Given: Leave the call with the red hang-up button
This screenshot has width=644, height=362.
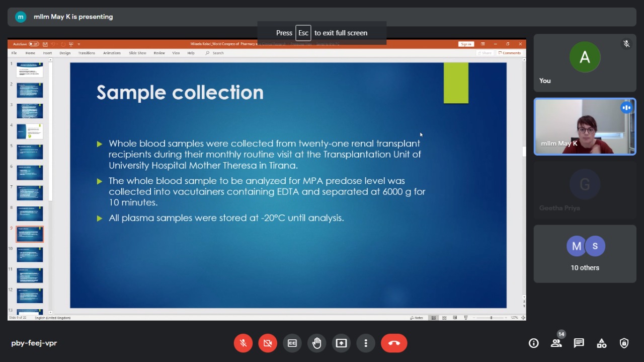Looking at the screenshot, I should click(394, 343).
